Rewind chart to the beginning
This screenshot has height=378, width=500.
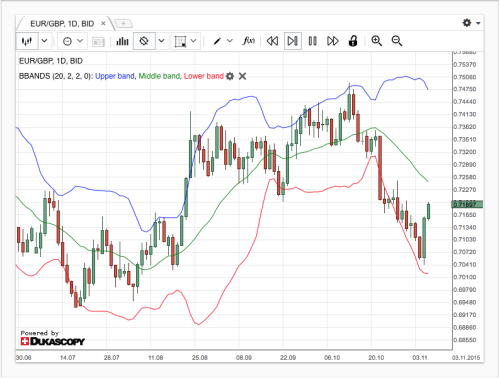click(272, 41)
